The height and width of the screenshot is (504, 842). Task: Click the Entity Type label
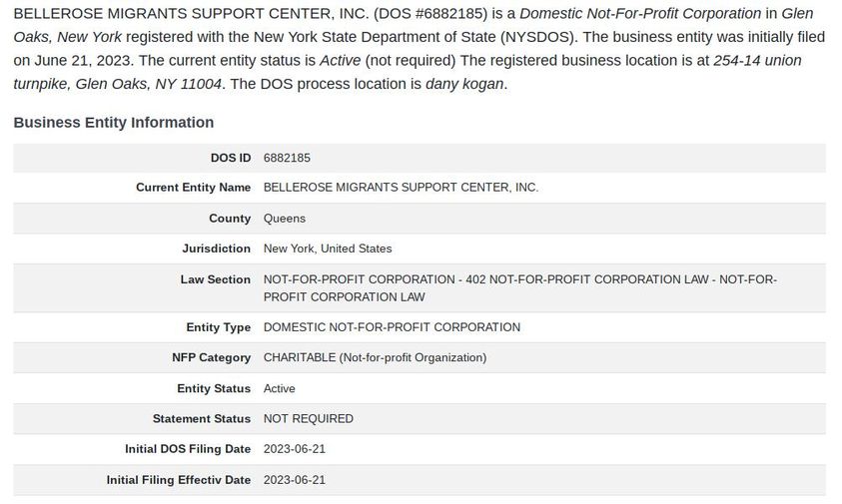click(x=218, y=327)
